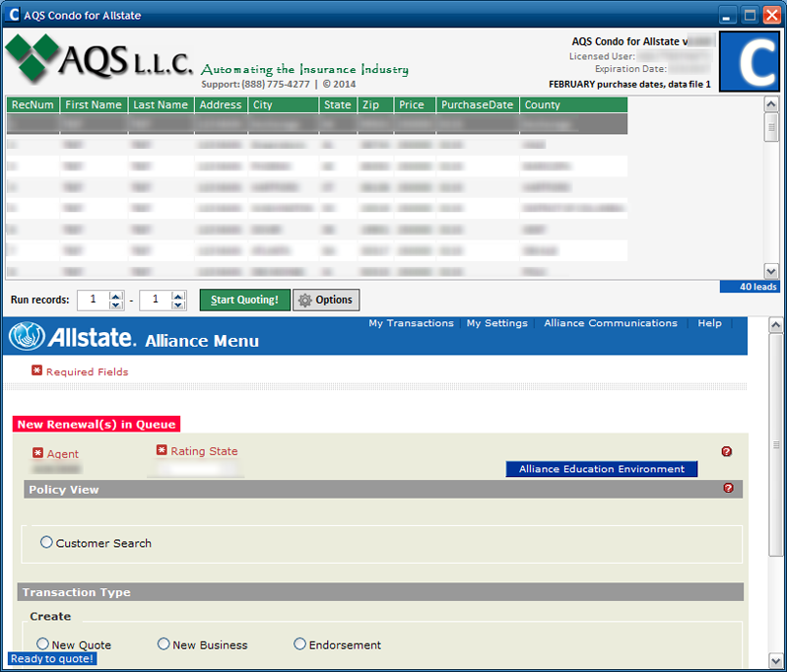Click the 'Ready to quote!' status text
This screenshot has width=787, height=672.
coord(51,658)
